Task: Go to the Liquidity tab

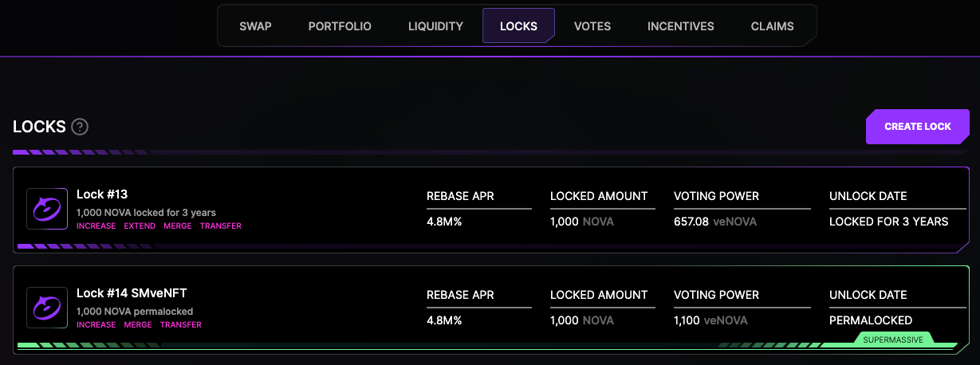Action: coord(435,26)
